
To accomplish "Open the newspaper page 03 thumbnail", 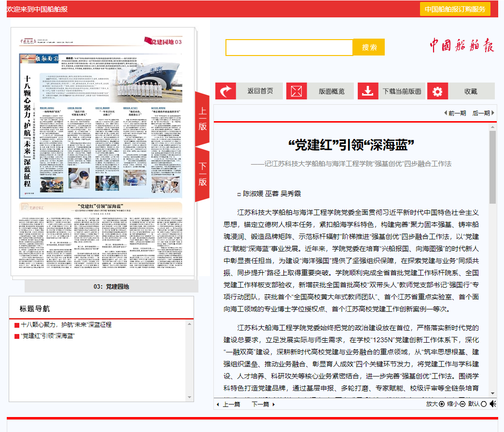I will point(102,154).
